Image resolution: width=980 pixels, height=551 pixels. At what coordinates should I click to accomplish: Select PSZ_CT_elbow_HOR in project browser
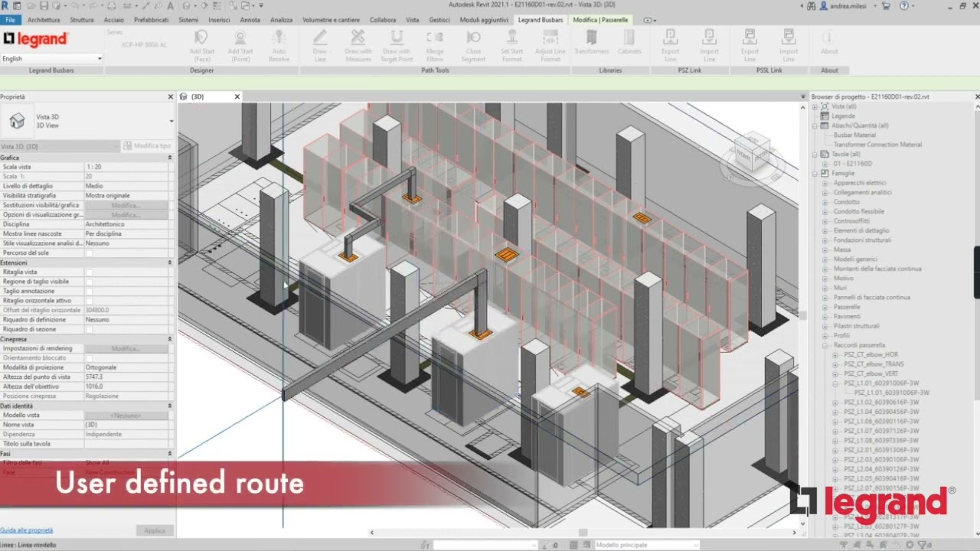871,354
